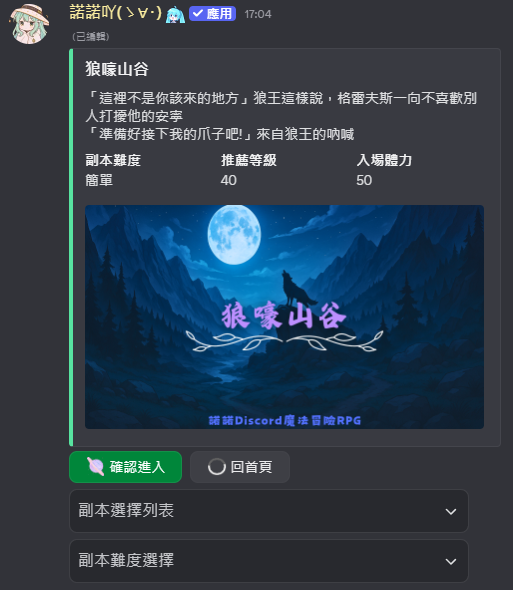
Task: Click the planet emoji on 確認進入
Action: [x=96, y=467]
